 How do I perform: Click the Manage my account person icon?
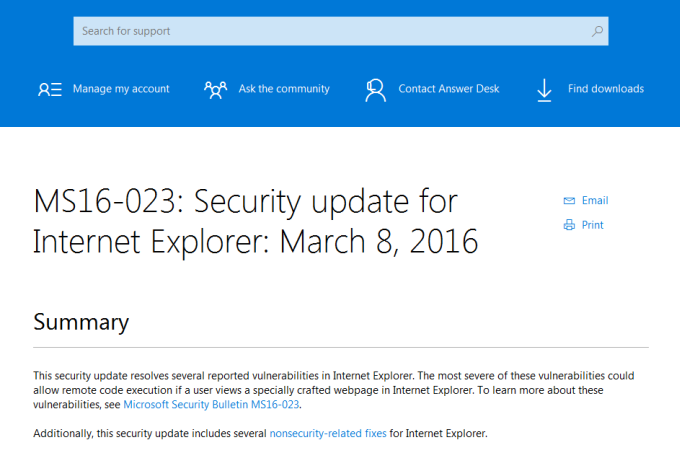[x=50, y=89]
